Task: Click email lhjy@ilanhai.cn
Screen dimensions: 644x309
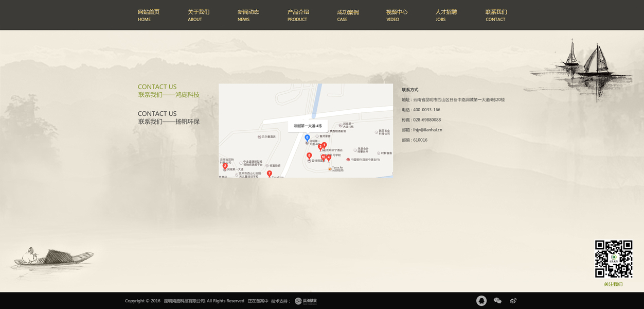Action: [x=428, y=130]
